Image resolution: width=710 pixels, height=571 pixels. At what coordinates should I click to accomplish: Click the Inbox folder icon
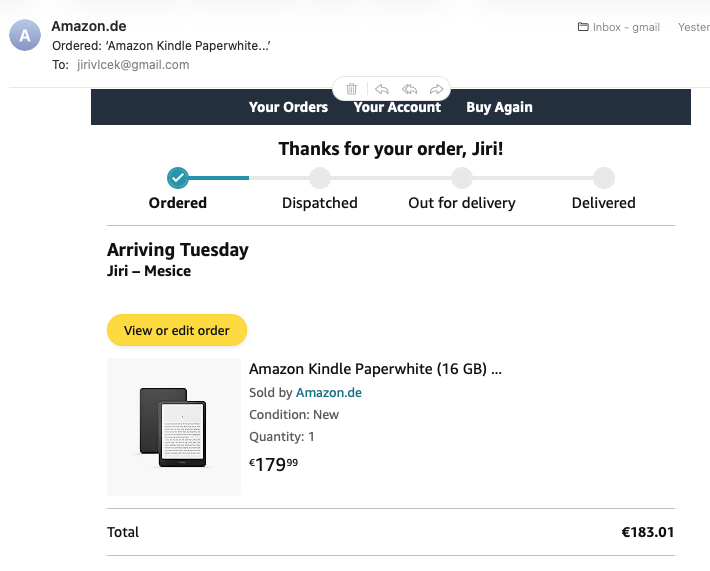click(583, 27)
